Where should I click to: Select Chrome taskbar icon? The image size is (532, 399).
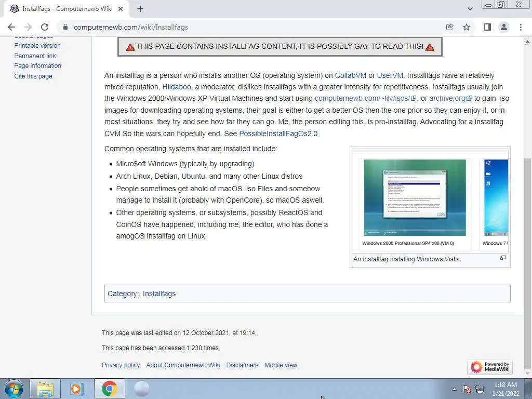click(x=109, y=389)
